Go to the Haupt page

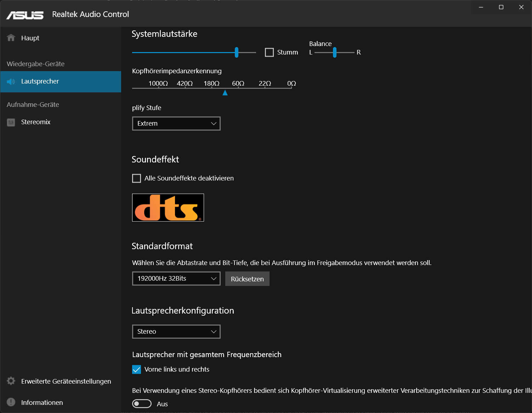coord(61,38)
